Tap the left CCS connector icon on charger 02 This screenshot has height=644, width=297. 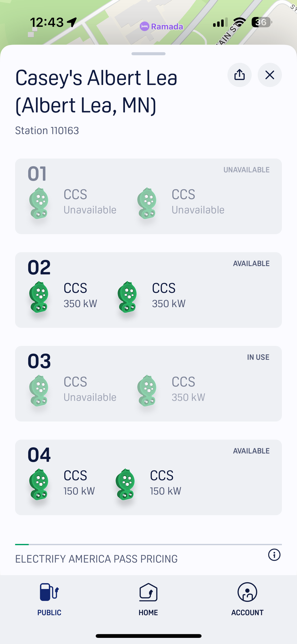pos(39,297)
